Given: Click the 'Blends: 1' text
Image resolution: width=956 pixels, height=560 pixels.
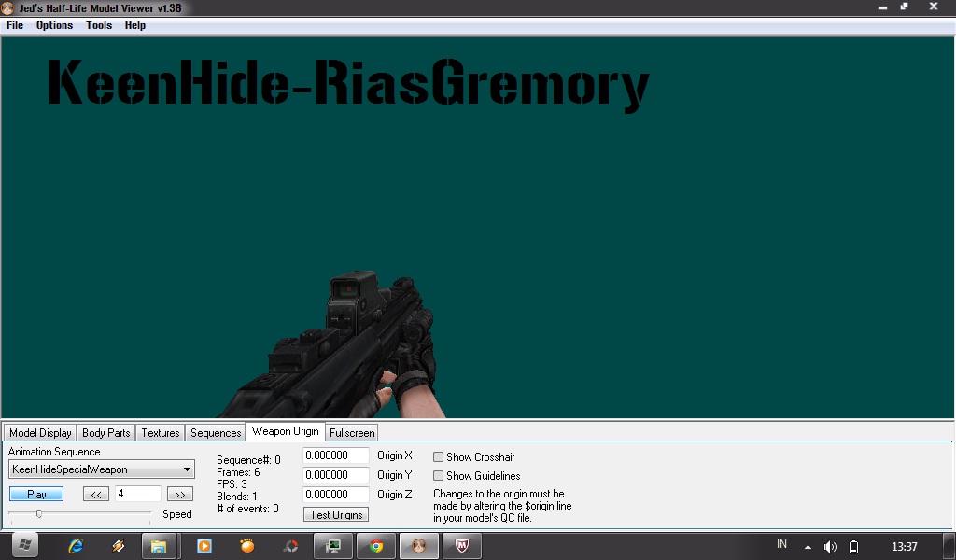Looking at the screenshot, I should (x=237, y=497).
